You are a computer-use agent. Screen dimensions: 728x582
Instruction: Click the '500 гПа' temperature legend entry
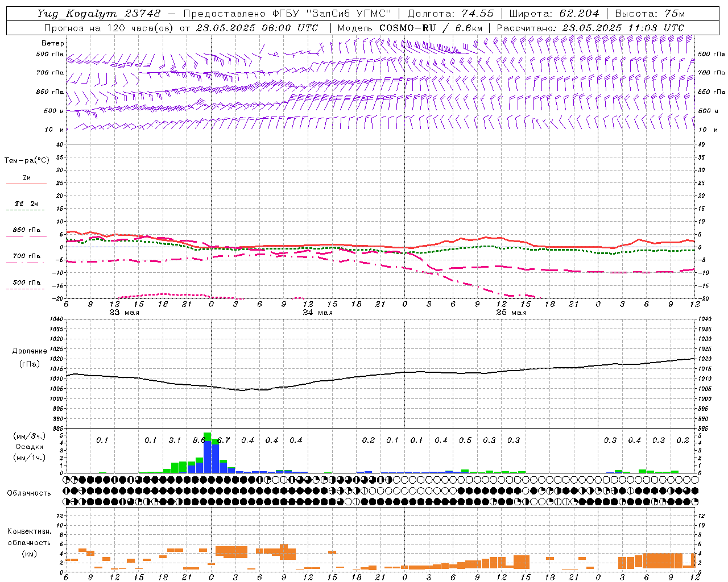coord(27,282)
